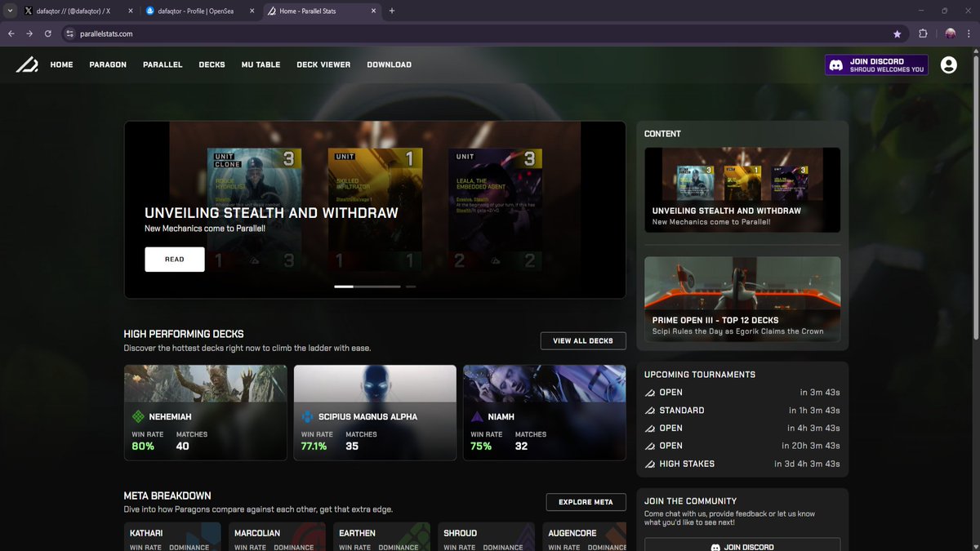980x551 pixels.
Task: Click the Scipius Magnus Alpha blue faction icon
Action: 307,416
